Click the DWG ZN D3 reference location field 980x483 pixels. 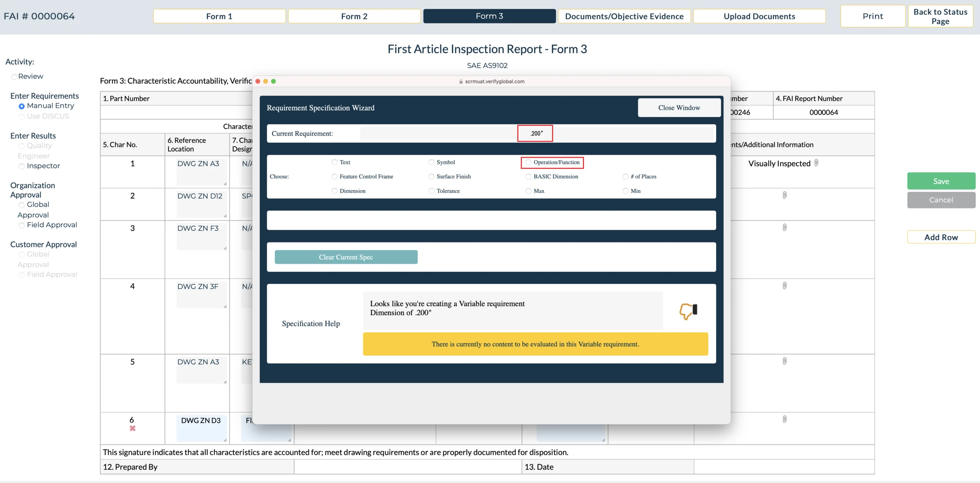click(x=202, y=428)
